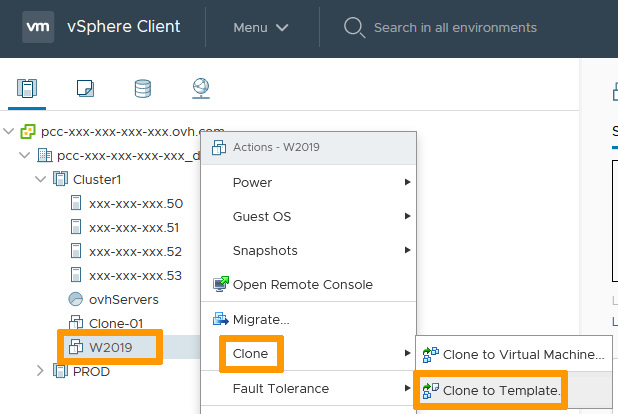Open the Power submenu
This screenshot has height=414, width=618.
coord(252,183)
